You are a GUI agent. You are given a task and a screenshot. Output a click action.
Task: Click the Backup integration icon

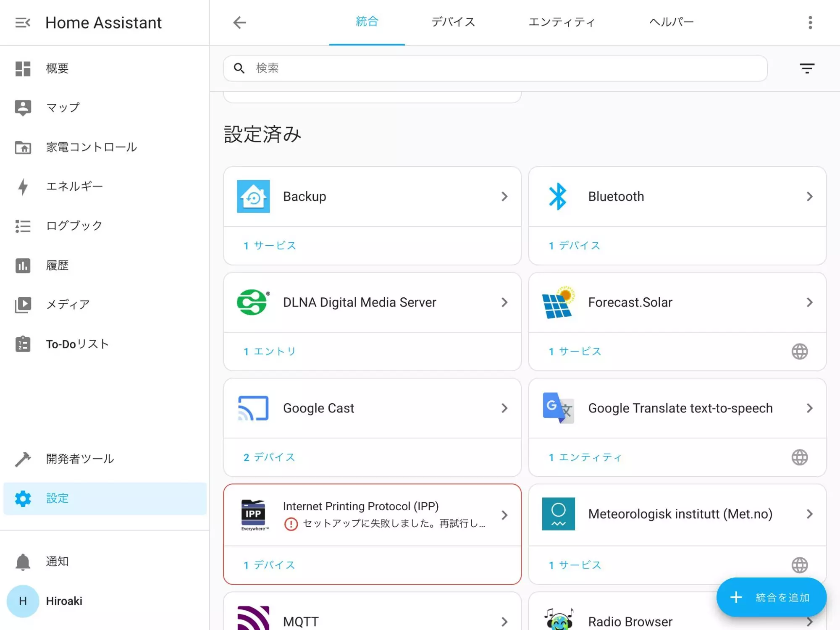pos(253,197)
